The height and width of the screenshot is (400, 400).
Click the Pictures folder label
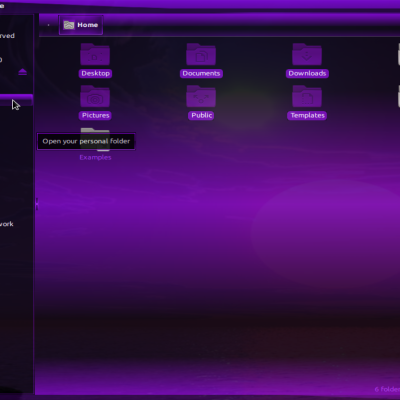95,115
